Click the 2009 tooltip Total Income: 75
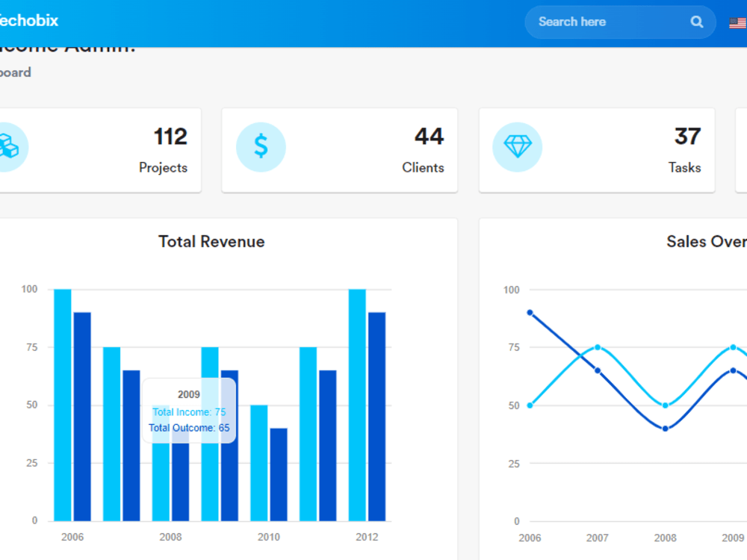The image size is (747, 560). (x=189, y=412)
